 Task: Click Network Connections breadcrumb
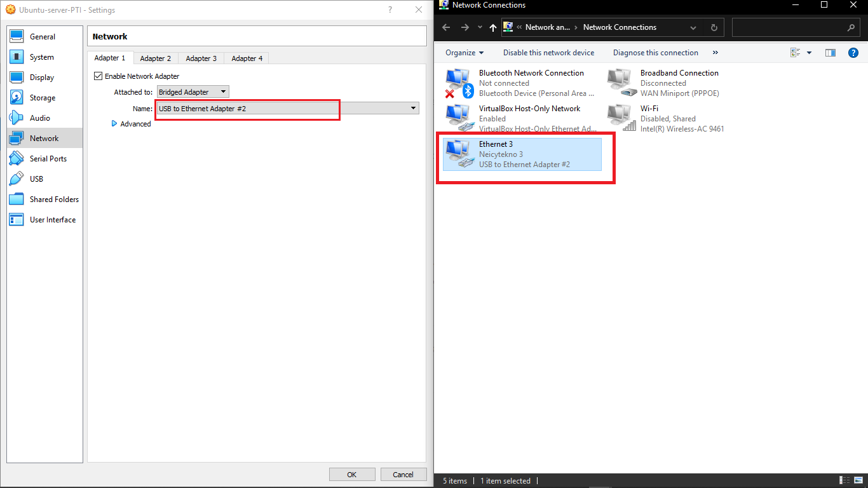click(x=620, y=27)
